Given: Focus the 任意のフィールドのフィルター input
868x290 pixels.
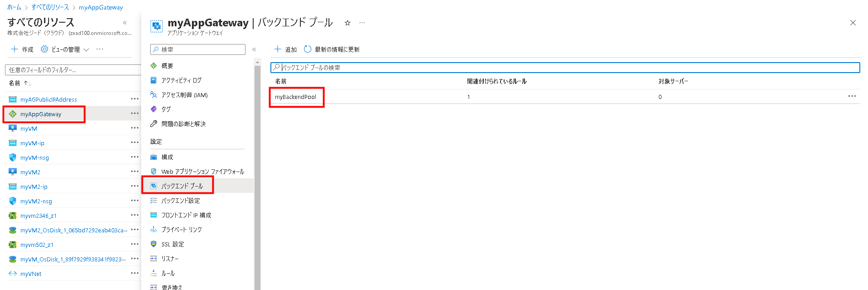Looking at the screenshot, I should 73,70.
